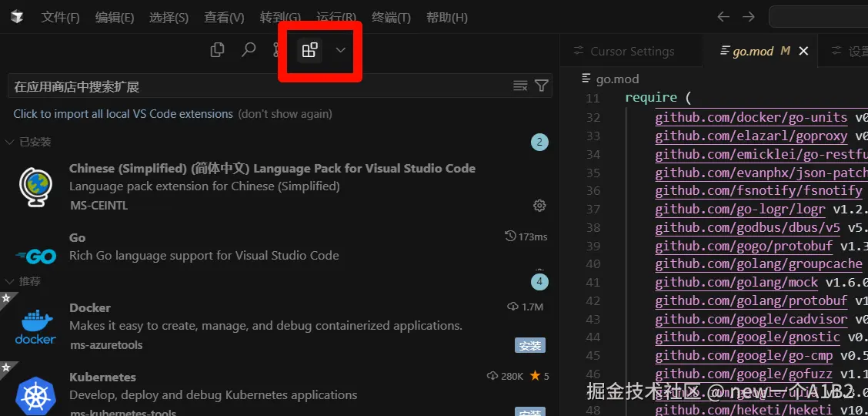Install the Docker extension

[x=530, y=345]
